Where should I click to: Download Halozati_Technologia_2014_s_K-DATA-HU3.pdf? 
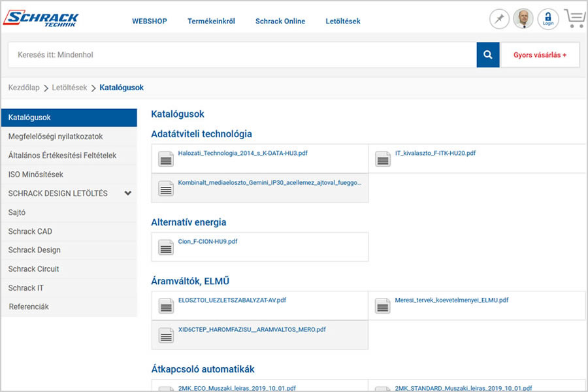tap(242, 153)
